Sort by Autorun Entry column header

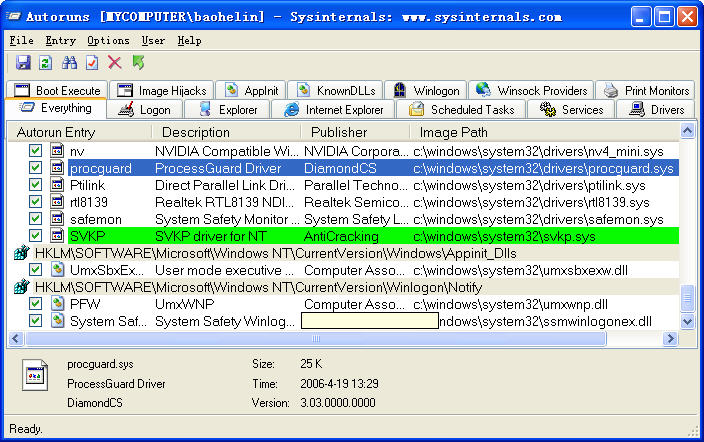[x=80, y=132]
